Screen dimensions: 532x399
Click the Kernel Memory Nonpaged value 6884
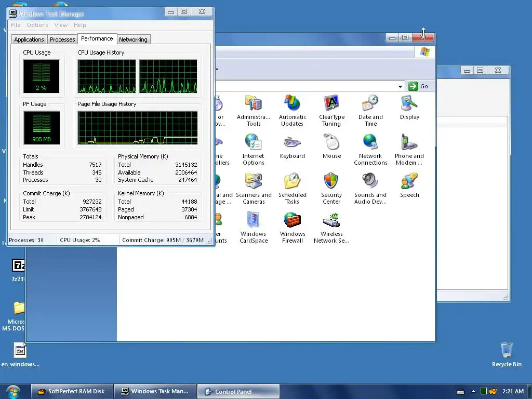point(191,217)
